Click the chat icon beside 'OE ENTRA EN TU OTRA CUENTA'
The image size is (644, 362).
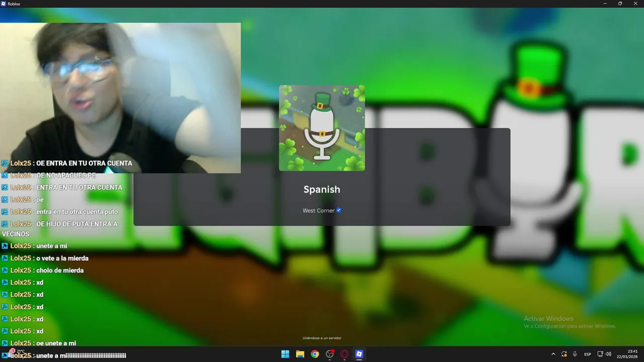coord(5,163)
